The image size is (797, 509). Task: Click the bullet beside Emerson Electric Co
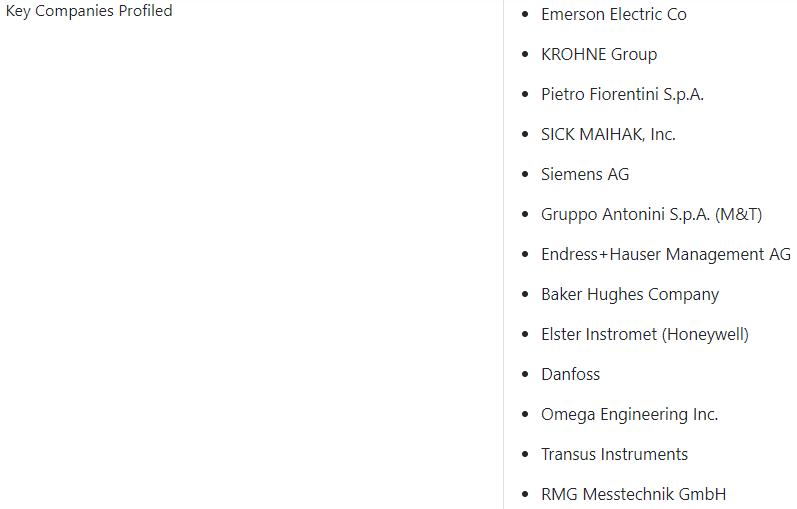[x=525, y=14]
